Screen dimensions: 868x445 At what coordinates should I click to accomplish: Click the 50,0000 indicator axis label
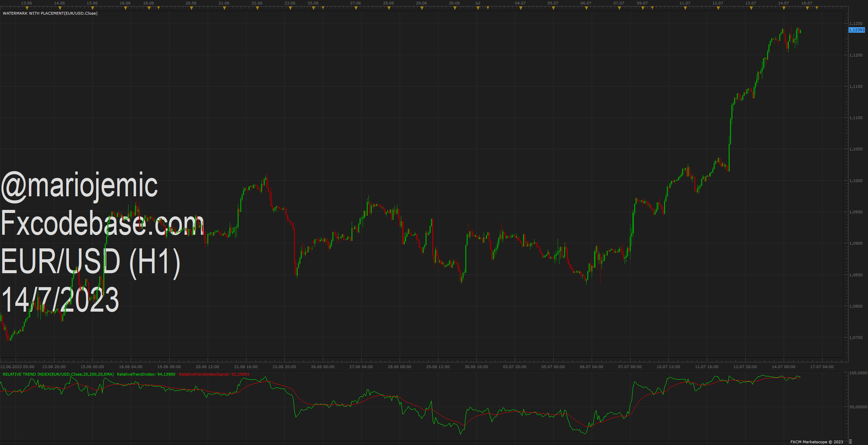click(858, 407)
